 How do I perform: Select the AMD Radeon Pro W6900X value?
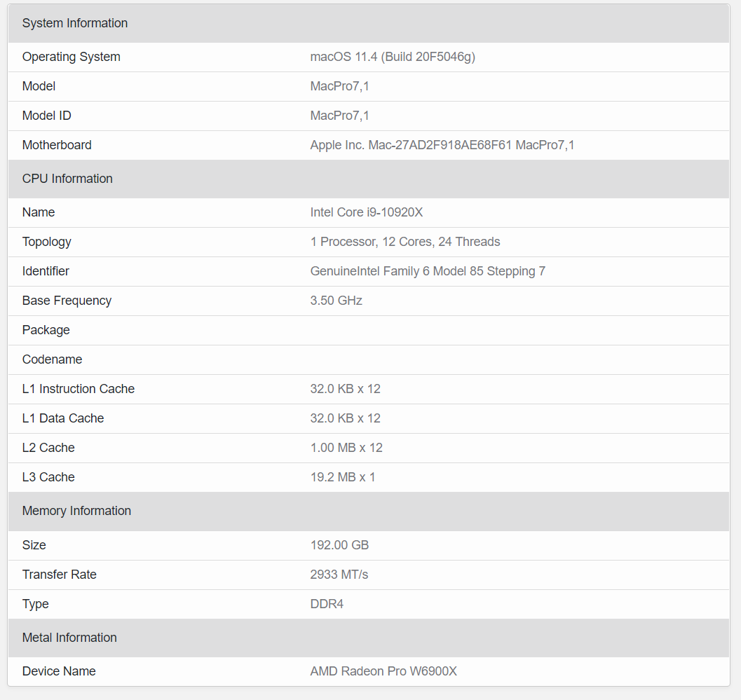click(383, 671)
